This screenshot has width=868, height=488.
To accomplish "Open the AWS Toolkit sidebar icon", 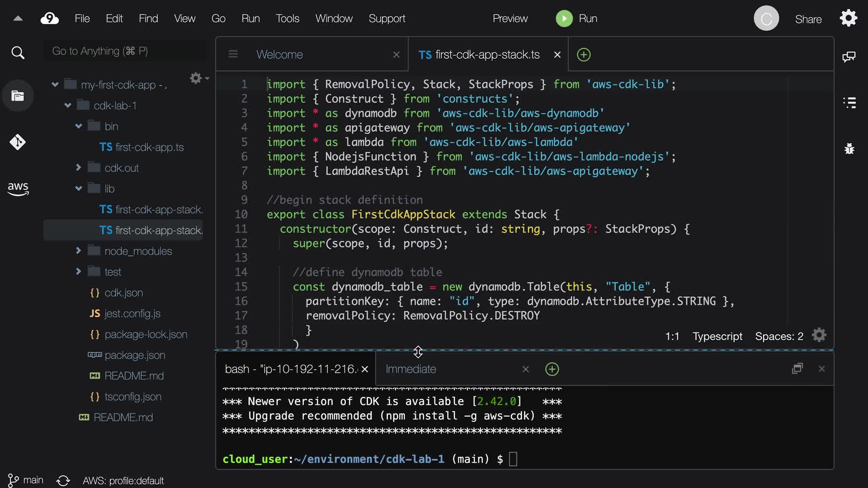I will 18,188.
